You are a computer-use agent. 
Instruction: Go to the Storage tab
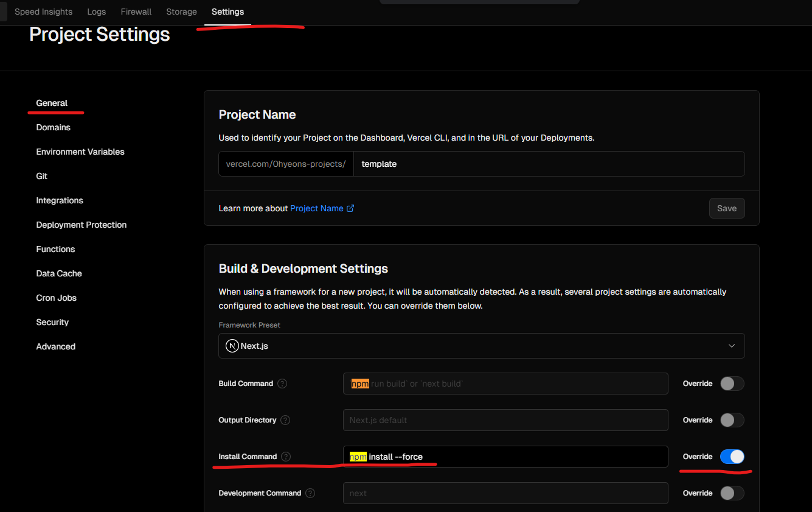(181, 12)
